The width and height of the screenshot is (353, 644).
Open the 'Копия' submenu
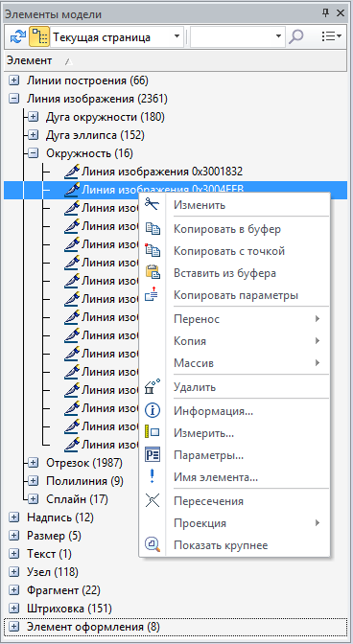(x=235, y=341)
